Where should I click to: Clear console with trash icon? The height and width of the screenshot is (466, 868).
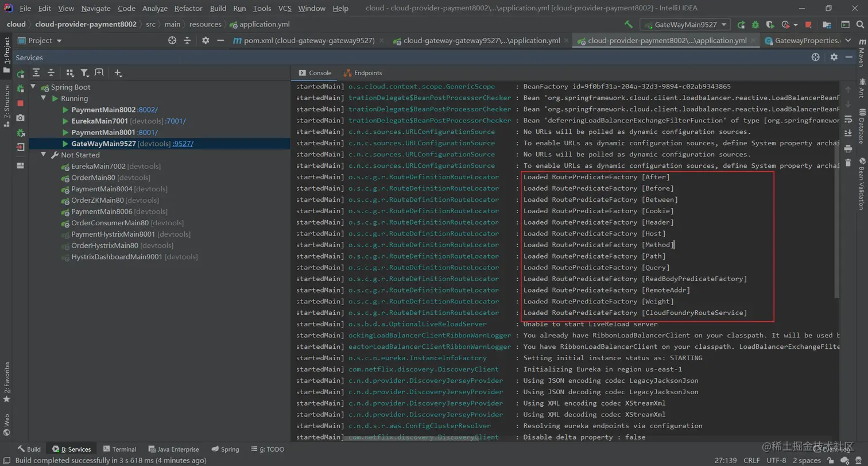pos(848,163)
